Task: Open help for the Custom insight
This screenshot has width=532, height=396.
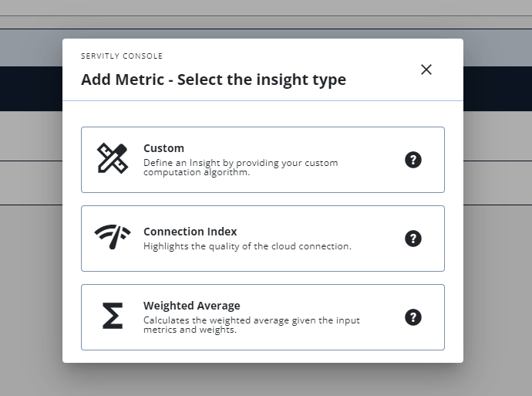Action: pyautogui.click(x=413, y=160)
